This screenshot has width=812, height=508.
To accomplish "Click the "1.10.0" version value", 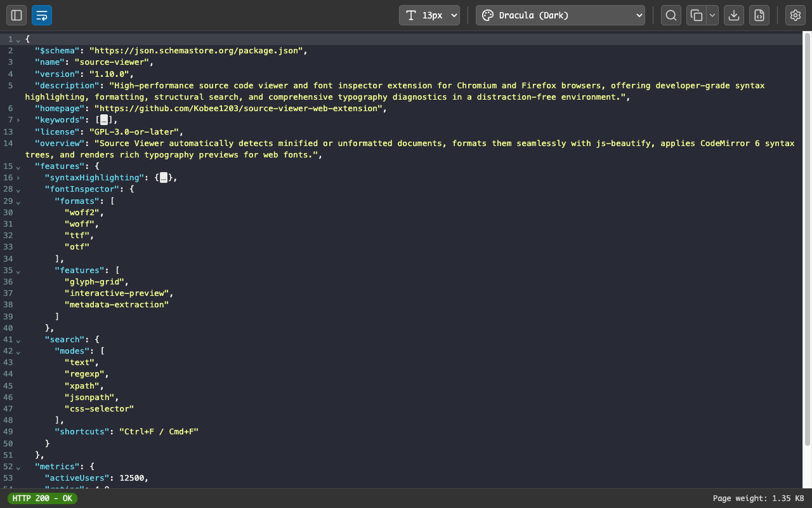I will click(109, 74).
